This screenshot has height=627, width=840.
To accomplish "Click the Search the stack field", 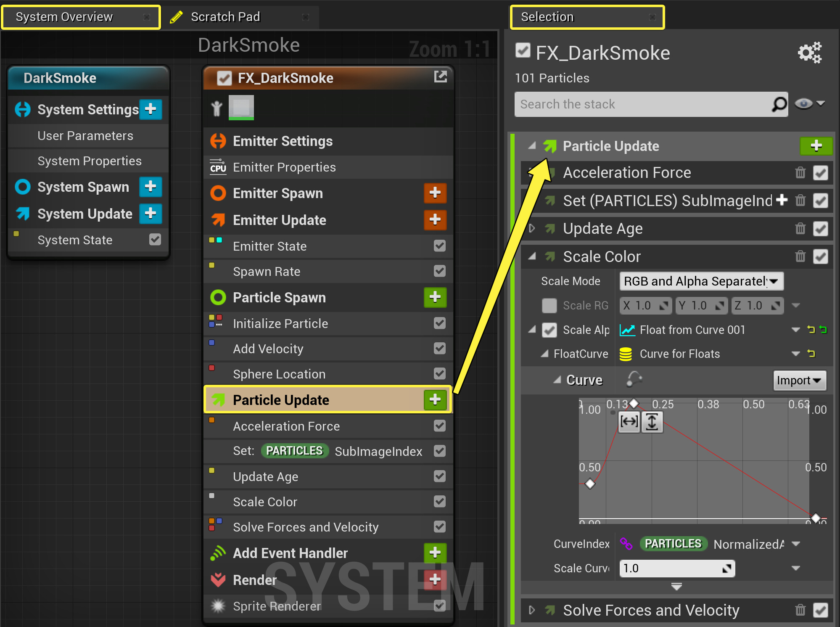I will coord(642,104).
